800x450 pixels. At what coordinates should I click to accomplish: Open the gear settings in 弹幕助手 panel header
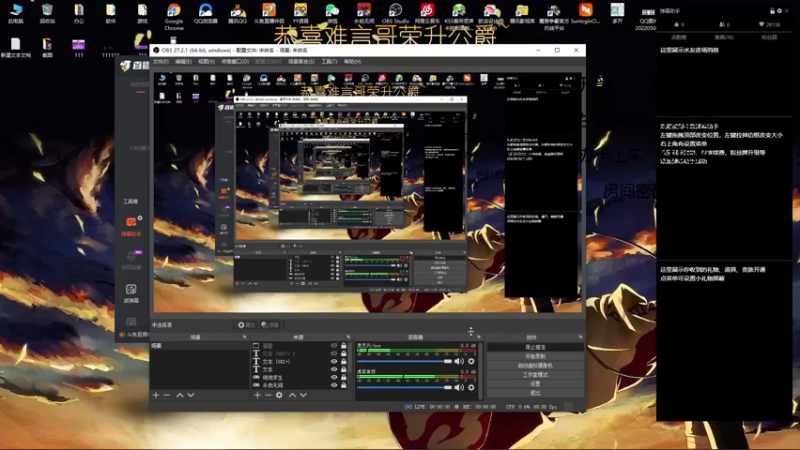tap(779, 11)
